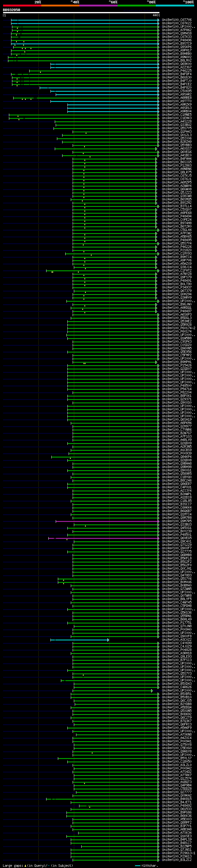Select the UniRef100_P60174-2 label
This screenshot has height=868, width=197.
pyautogui.click(x=178, y=328)
